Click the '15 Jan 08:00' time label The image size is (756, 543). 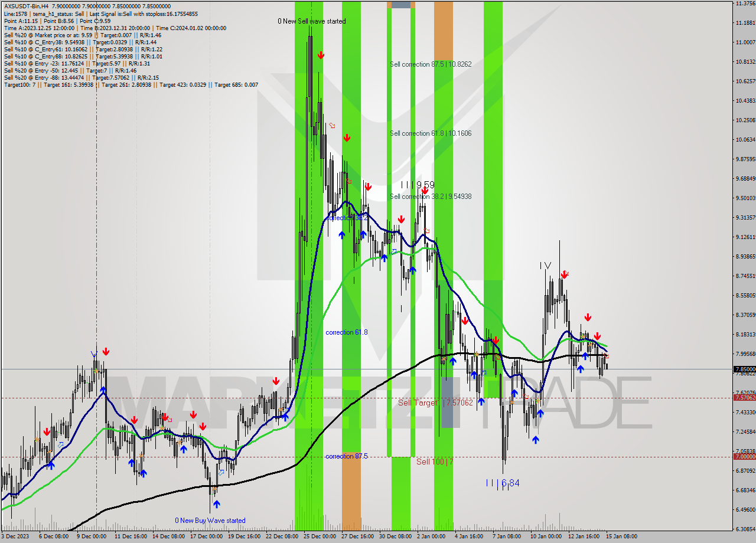coord(621,537)
